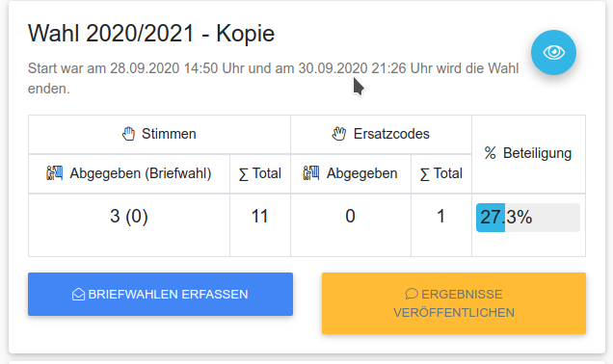Click the Stimmen column group header
613x364 pixels.
tap(159, 135)
